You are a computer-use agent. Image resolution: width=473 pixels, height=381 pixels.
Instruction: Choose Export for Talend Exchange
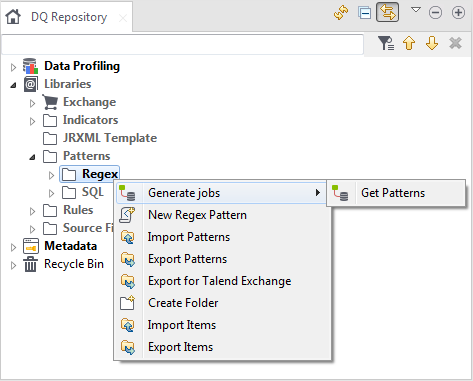click(x=223, y=281)
